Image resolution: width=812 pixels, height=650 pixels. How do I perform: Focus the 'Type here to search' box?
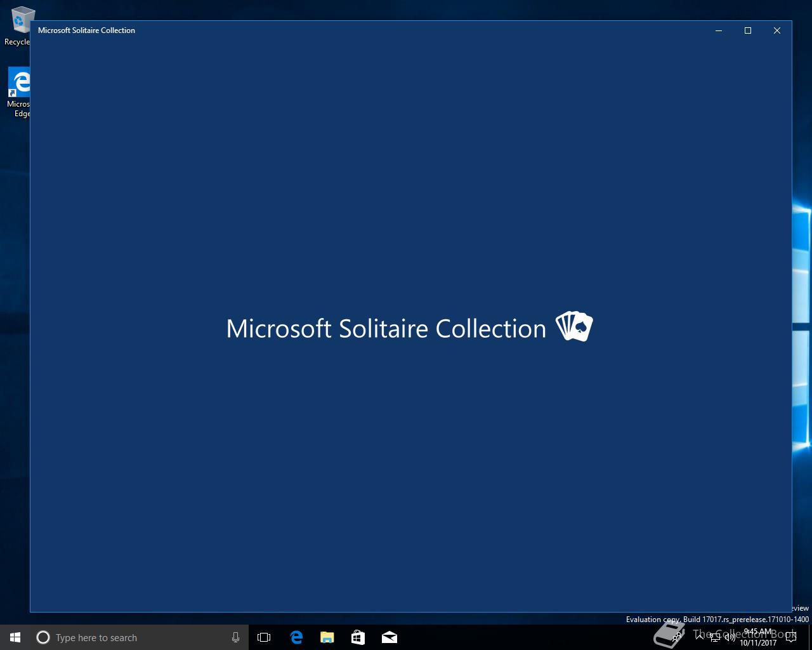coord(140,637)
